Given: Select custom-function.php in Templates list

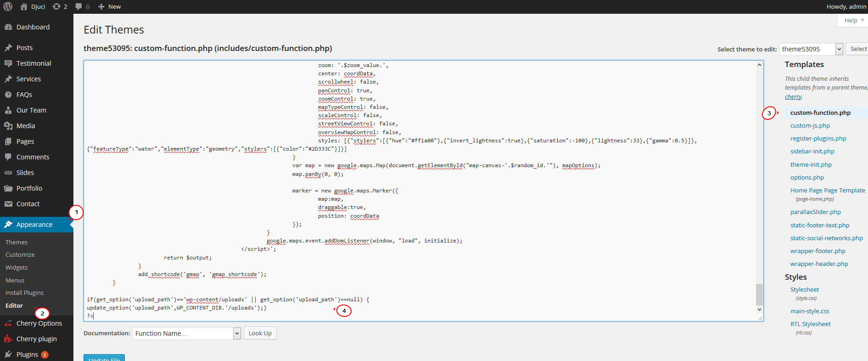Looking at the screenshot, I should [x=820, y=113].
